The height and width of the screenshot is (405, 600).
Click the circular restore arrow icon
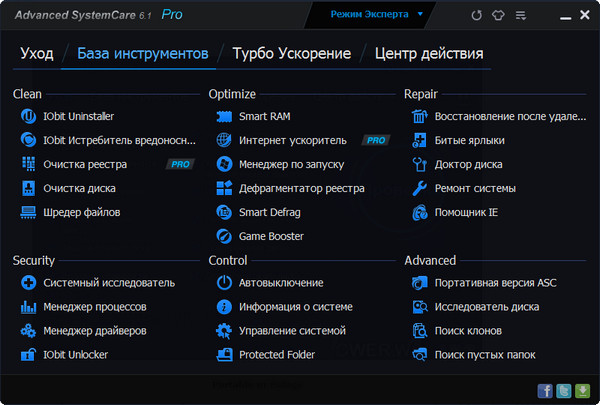coord(475,16)
